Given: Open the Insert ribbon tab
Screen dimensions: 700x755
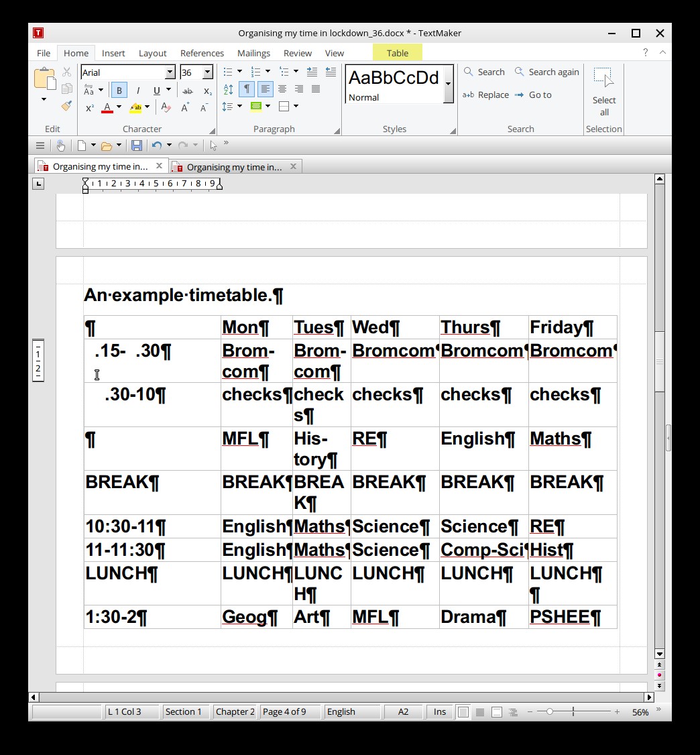Looking at the screenshot, I should pyautogui.click(x=113, y=53).
